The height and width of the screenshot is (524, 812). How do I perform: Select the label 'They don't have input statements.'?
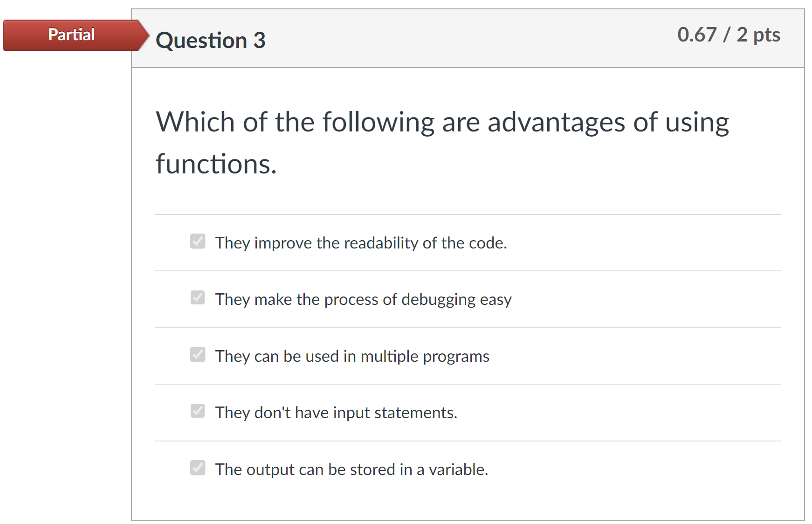[x=336, y=413]
